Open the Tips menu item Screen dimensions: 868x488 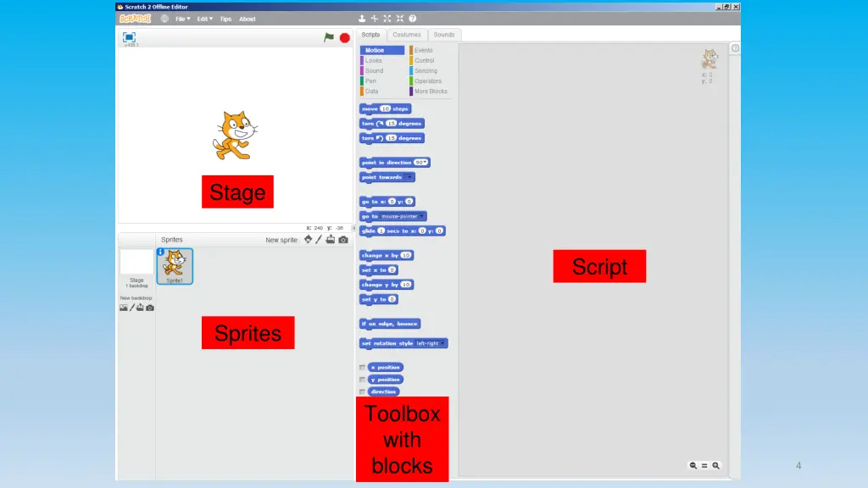[x=225, y=19]
